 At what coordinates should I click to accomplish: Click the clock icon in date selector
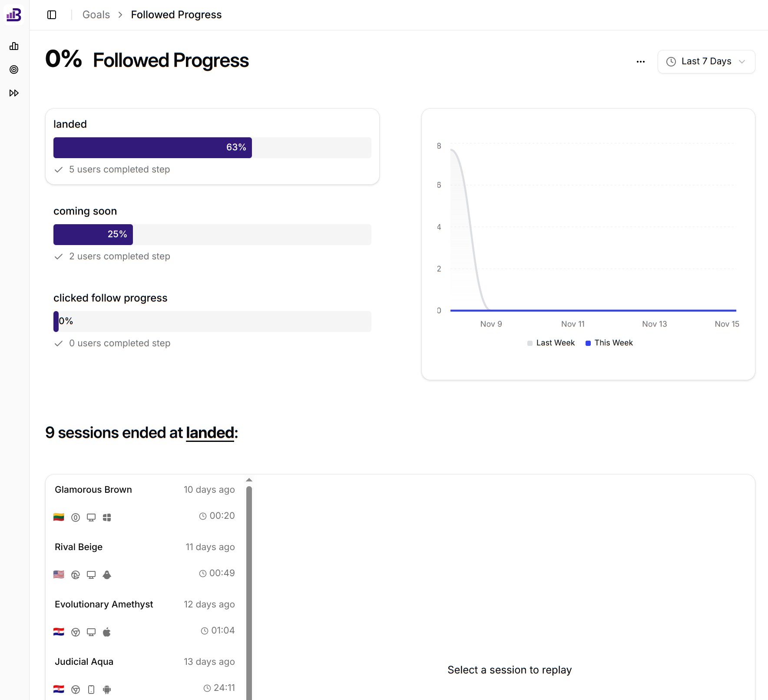click(671, 62)
